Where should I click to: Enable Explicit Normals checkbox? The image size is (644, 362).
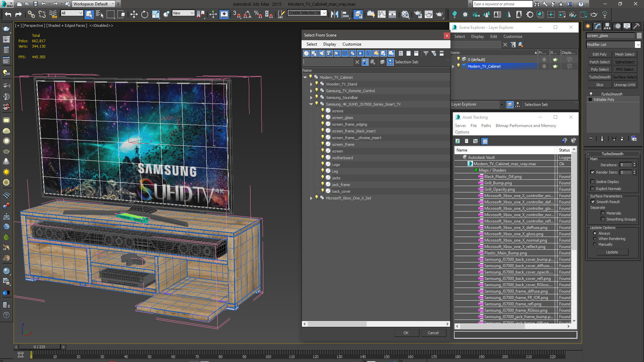(x=593, y=189)
